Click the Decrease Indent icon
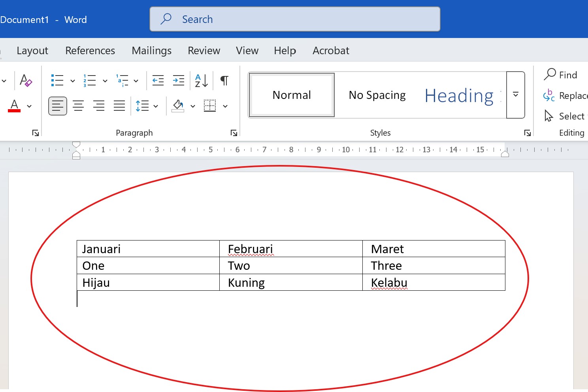Viewport: 588px width, 392px height. point(158,80)
